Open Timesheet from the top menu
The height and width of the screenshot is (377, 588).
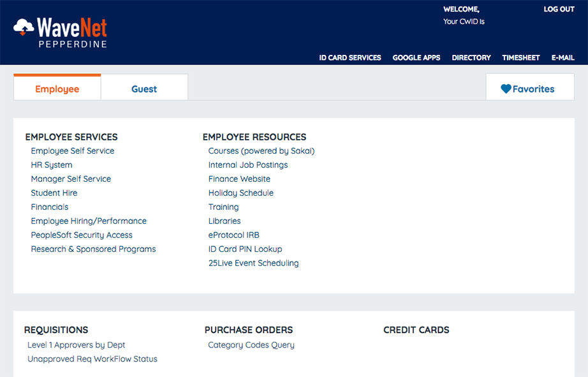tap(521, 57)
